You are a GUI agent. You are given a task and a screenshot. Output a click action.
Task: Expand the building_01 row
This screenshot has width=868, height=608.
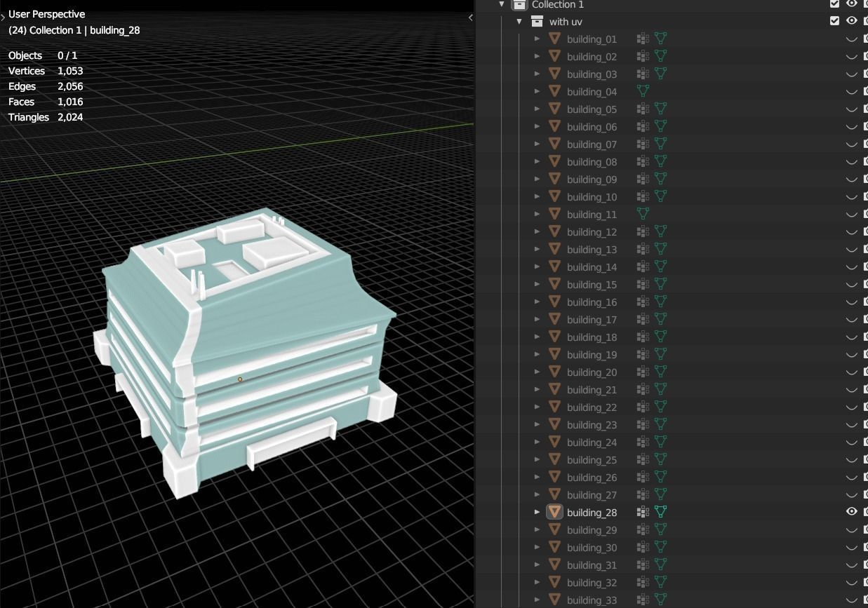[537, 39]
